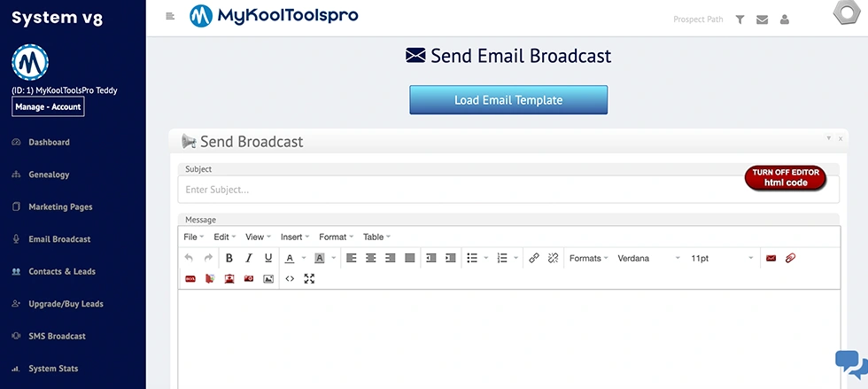Screen dimensions: 868x389
Task: Toggle underline formatting
Action: 268,258
